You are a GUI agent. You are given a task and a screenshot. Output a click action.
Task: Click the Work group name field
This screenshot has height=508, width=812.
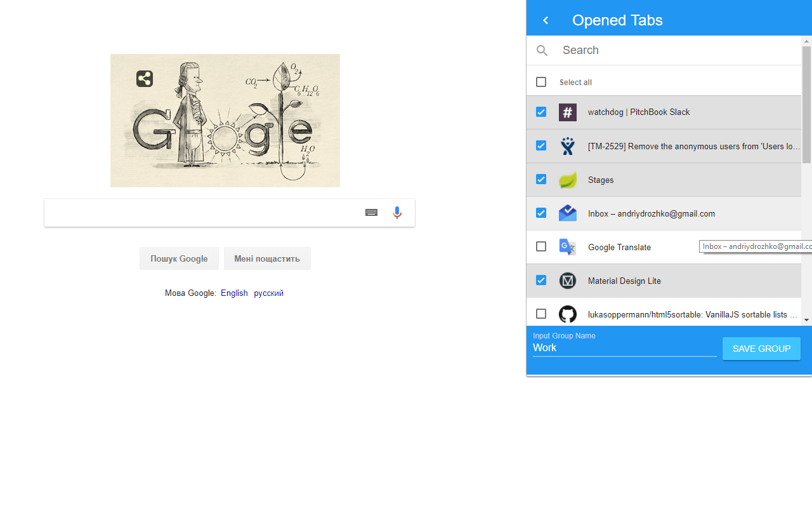(624, 347)
